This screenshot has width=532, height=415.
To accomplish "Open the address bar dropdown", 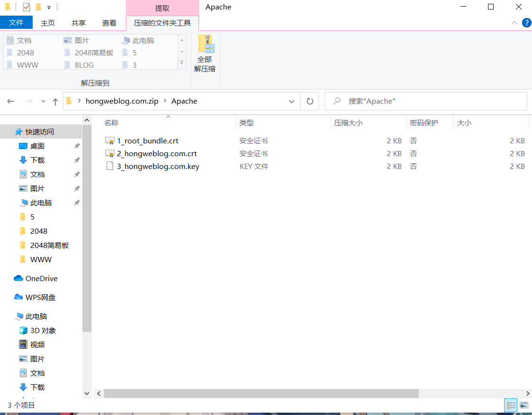I will tap(292, 101).
